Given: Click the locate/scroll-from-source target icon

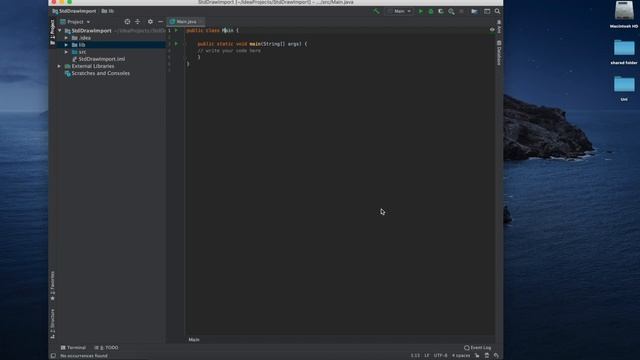Looking at the screenshot, I should click(x=127, y=22).
